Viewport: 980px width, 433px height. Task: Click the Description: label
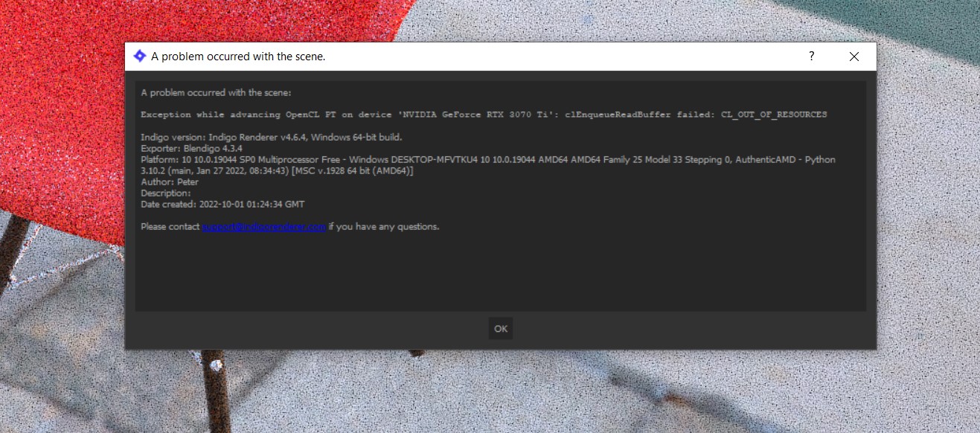[x=165, y=193]
